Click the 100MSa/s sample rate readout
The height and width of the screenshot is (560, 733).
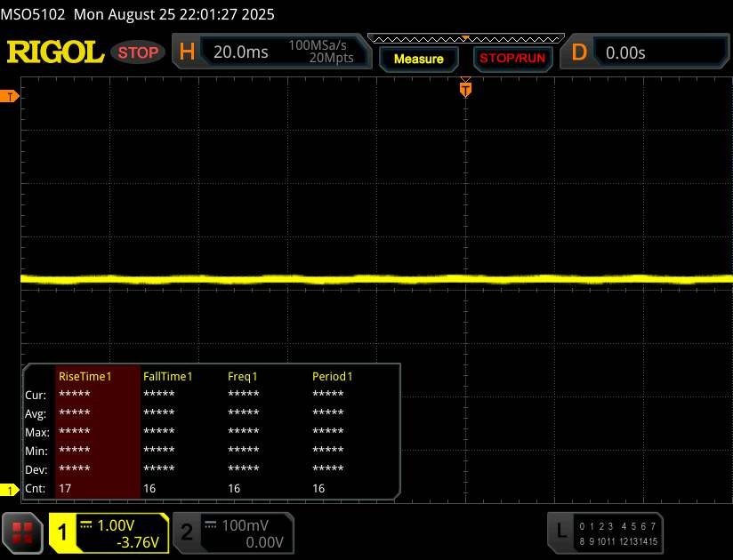click(x=320, y=46)
